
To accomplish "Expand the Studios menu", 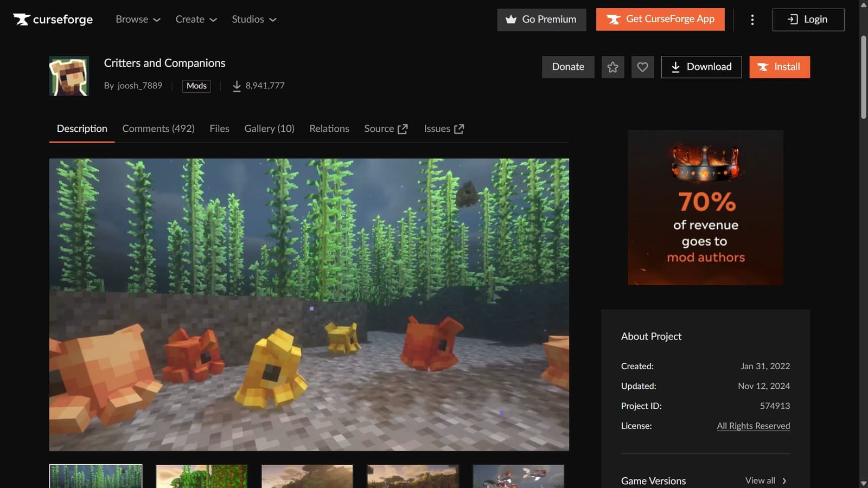I will 253,19.
